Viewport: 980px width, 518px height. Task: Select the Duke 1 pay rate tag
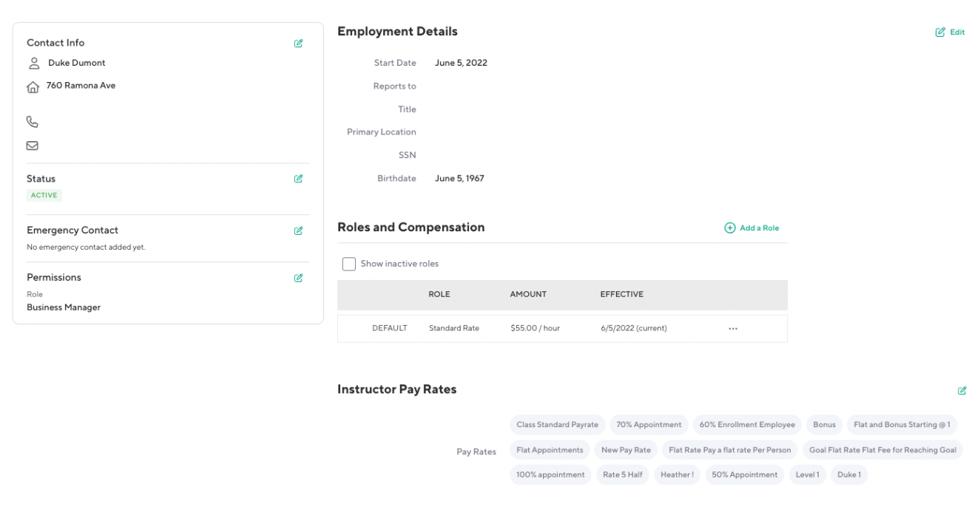point(848,474)
